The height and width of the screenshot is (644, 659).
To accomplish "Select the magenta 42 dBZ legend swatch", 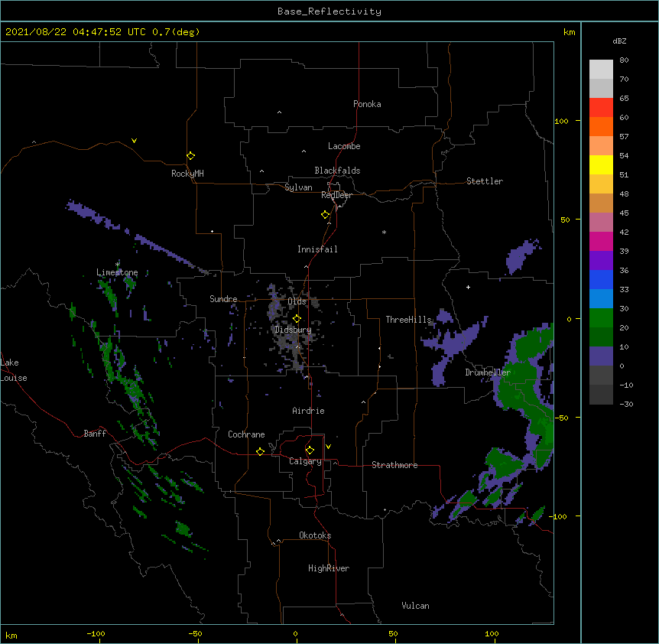I will 601,241.
